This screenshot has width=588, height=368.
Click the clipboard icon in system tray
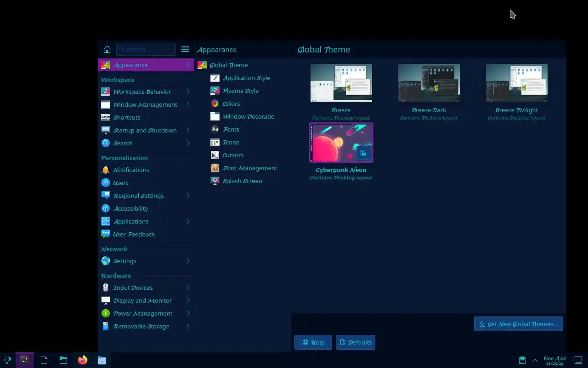[522, 360]
